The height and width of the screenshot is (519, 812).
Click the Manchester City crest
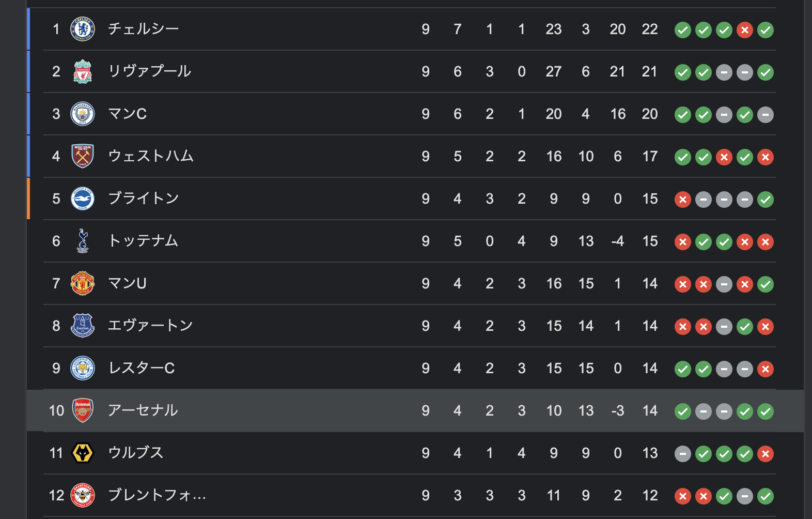tap(83, 114)
